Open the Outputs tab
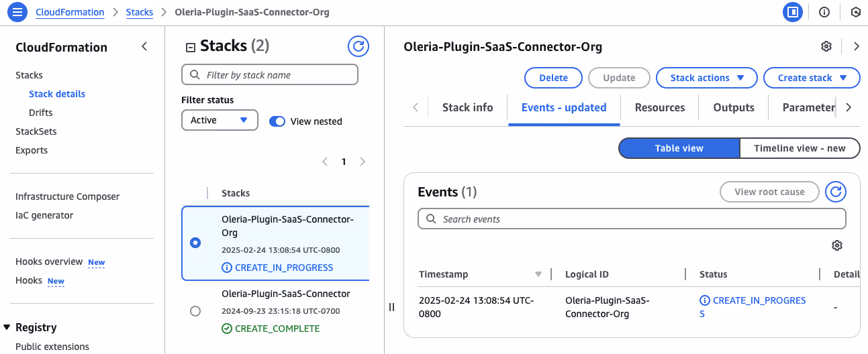 point(734,107)
